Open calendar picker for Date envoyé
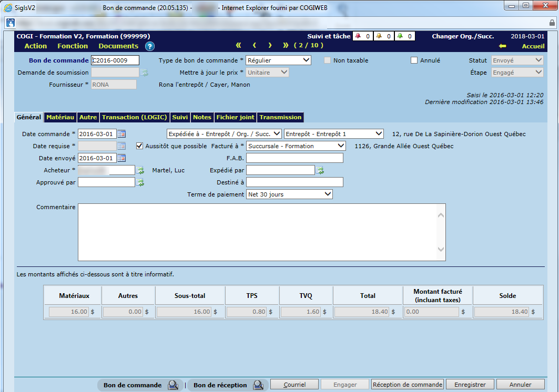 point(121,158)
